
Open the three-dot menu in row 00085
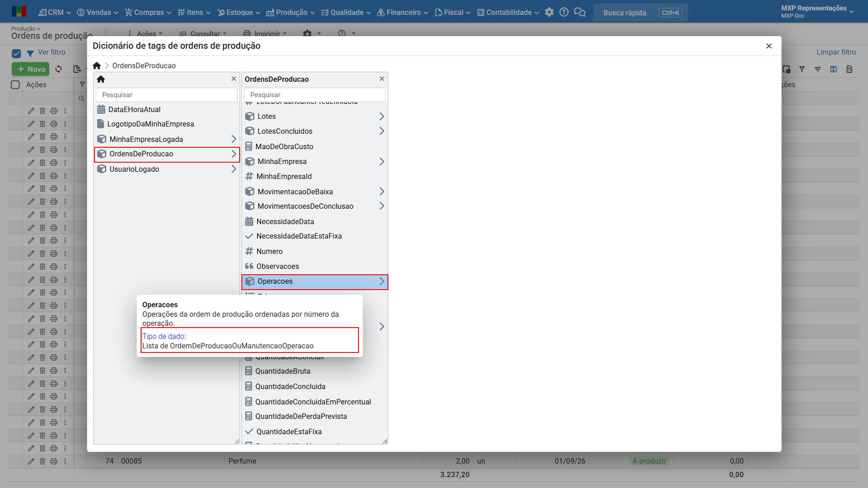(x=65, y=461)
